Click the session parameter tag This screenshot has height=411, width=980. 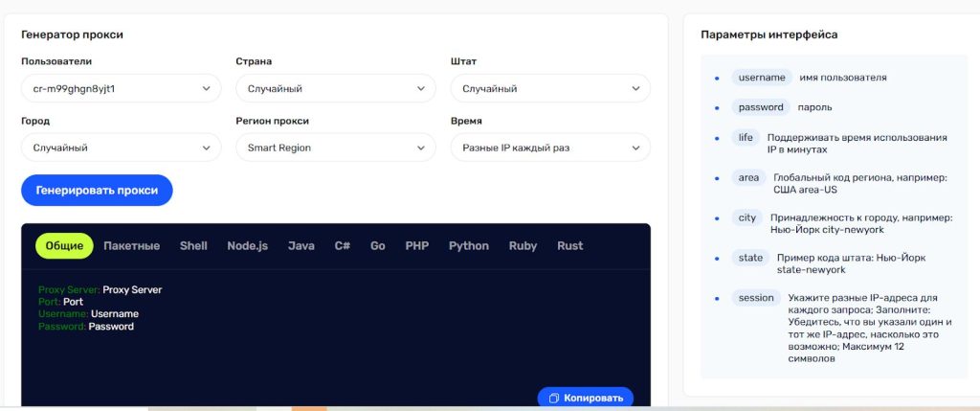click(756, 298)
